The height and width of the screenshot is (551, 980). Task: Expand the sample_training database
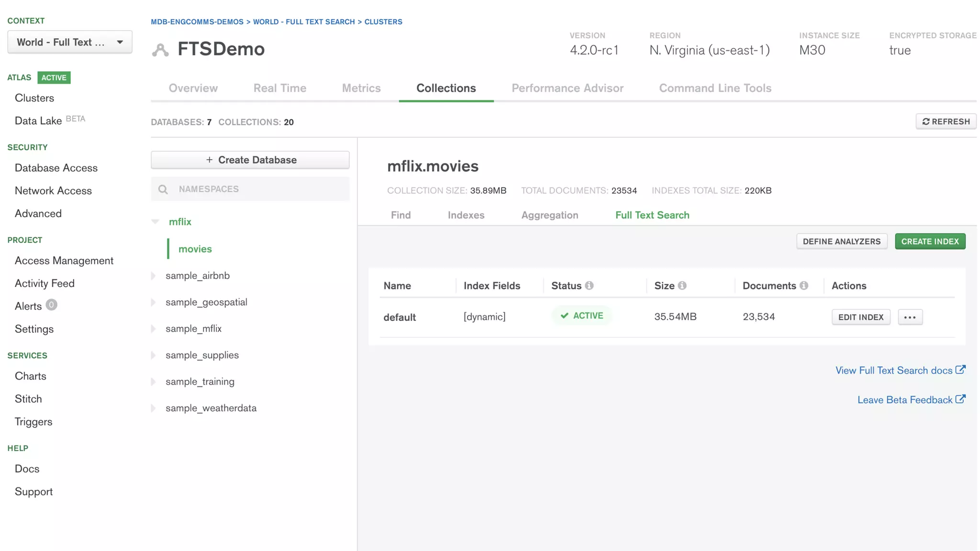(154, 382)
